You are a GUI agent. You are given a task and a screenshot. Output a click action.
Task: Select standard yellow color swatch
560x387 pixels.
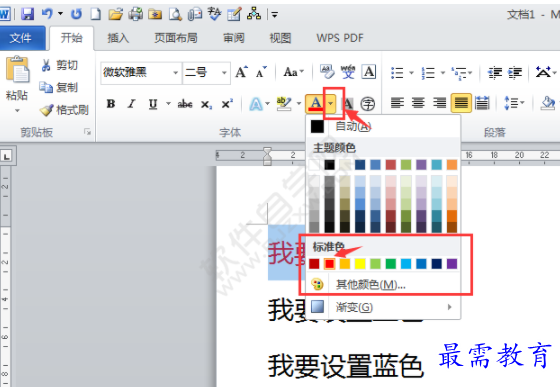click(360, 264)
